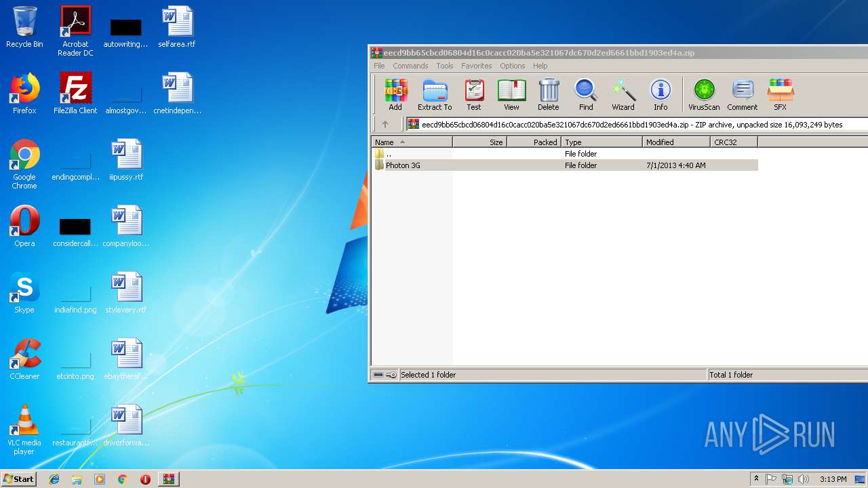Viewport: 868px width, 488px height.
Task: Click the archive path address field
Action: 637,125
